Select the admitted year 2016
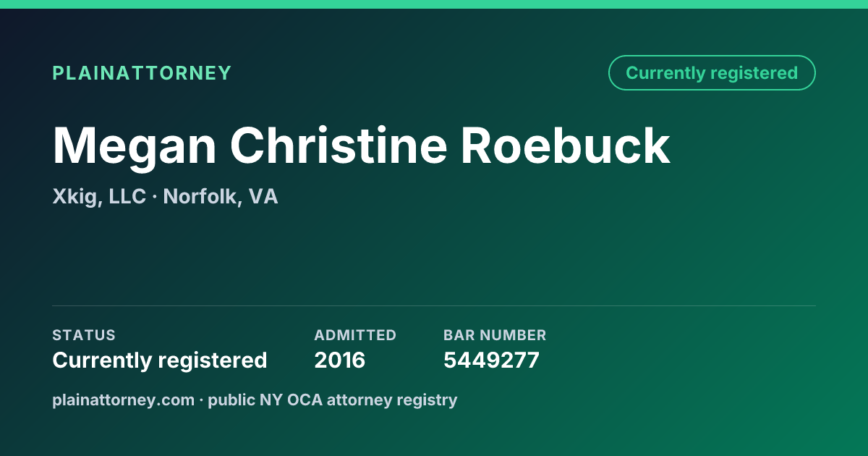Viewport: 868px width, 456px height. pos(340,360)
